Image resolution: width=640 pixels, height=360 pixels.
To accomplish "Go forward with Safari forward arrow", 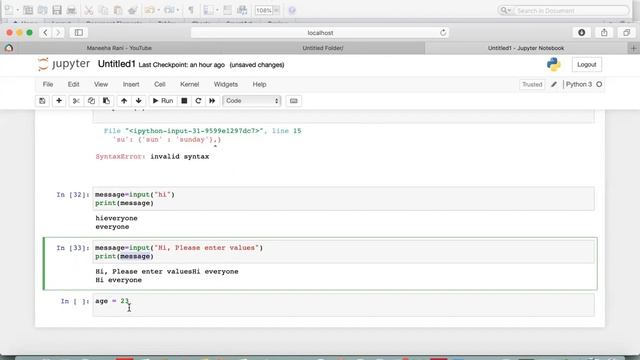I will (58, 33).
